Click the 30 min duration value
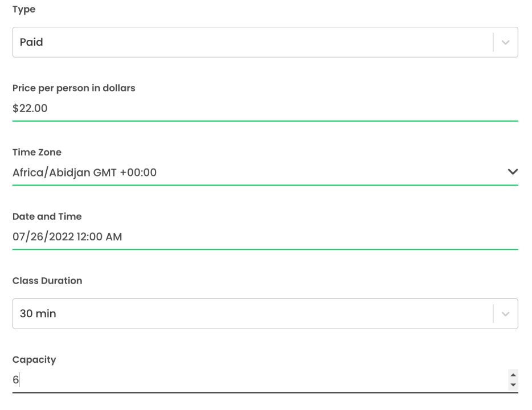 click(x=38, y=314)
